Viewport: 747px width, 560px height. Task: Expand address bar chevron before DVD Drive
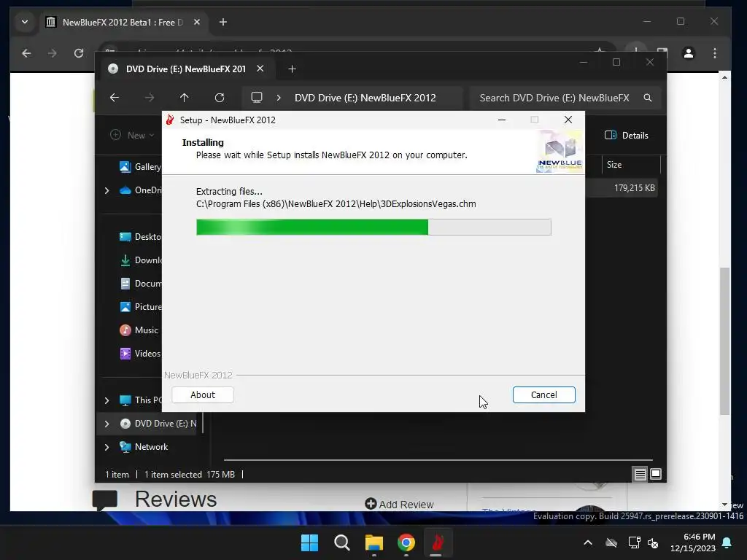tap(279, 98)
